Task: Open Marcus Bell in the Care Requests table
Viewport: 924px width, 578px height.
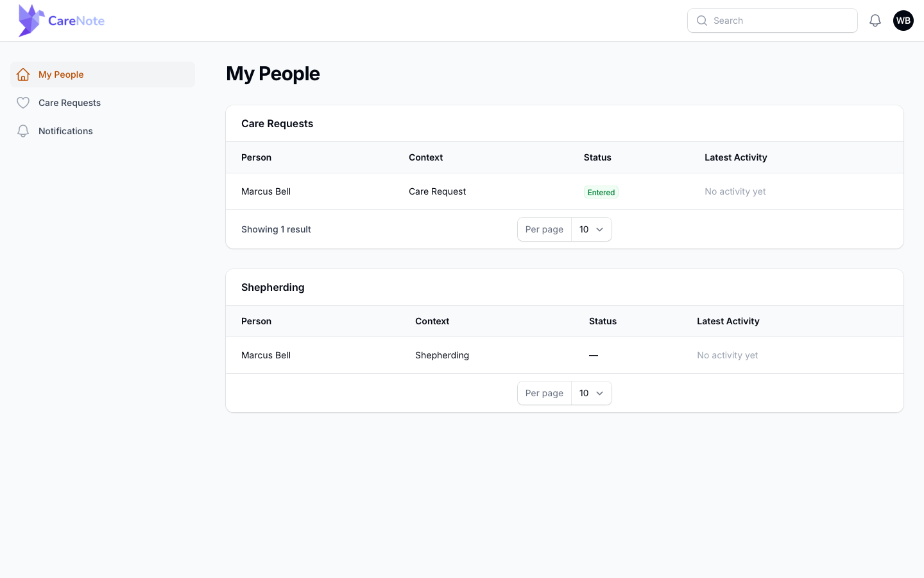Action: [x=266, y=191]
